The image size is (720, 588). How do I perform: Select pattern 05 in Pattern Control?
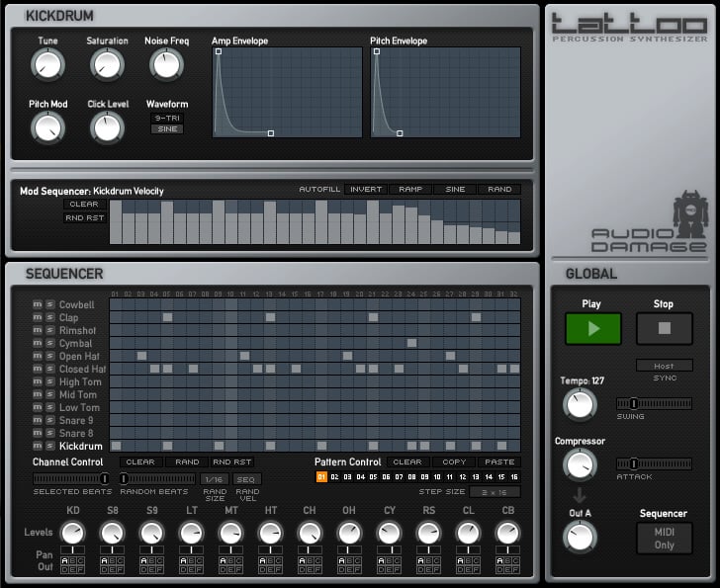373,477
